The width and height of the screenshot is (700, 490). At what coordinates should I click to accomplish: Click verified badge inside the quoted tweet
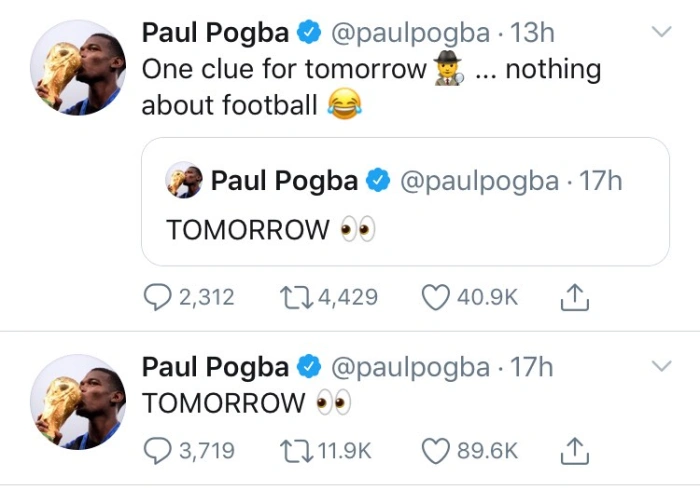[378, 181]
